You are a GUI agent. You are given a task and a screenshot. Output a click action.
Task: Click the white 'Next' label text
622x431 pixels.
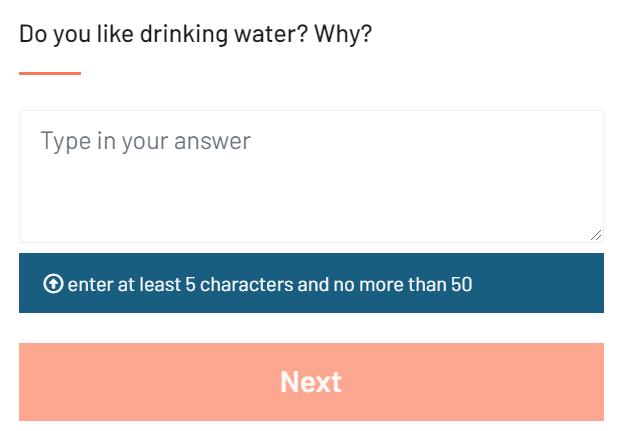pos(311,382)
